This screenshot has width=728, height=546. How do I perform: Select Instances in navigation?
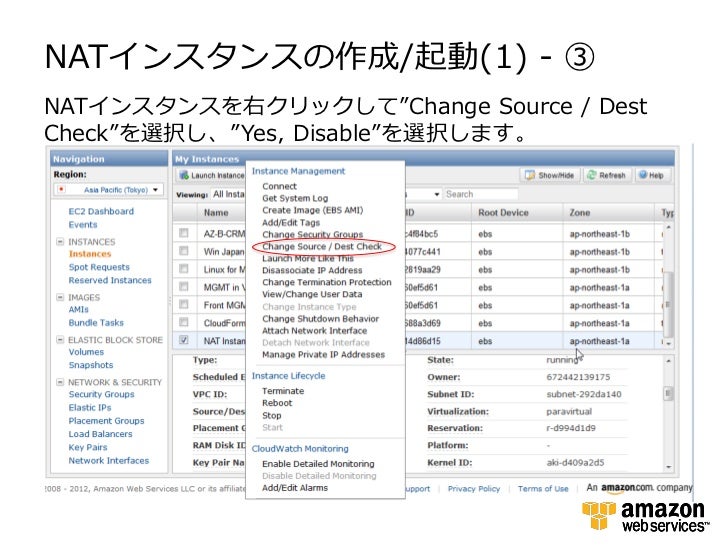click(x=90, y=254)
